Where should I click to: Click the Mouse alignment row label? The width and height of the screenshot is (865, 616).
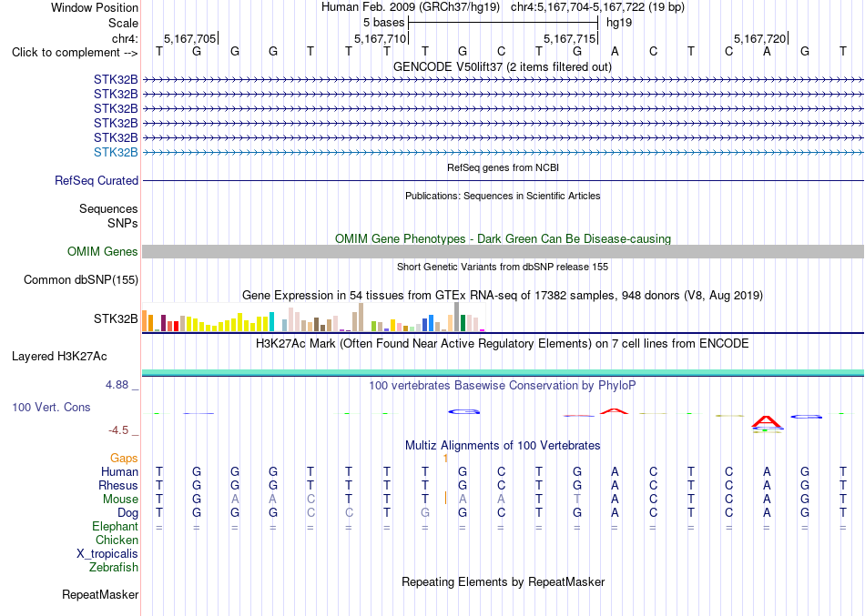(120, 500)
